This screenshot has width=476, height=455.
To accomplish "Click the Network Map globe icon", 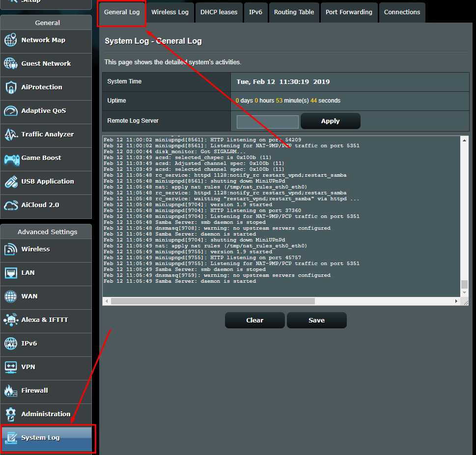I will click(x=11, y=40).
